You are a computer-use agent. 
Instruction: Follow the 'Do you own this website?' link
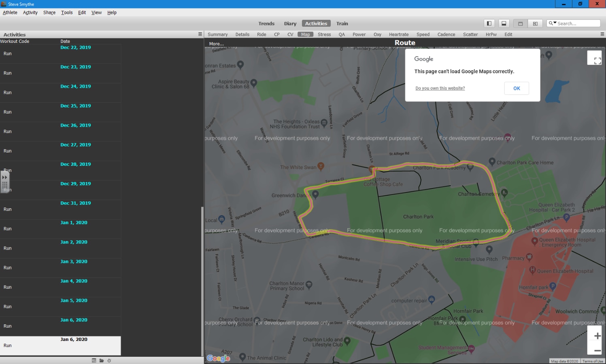(440, 88)
